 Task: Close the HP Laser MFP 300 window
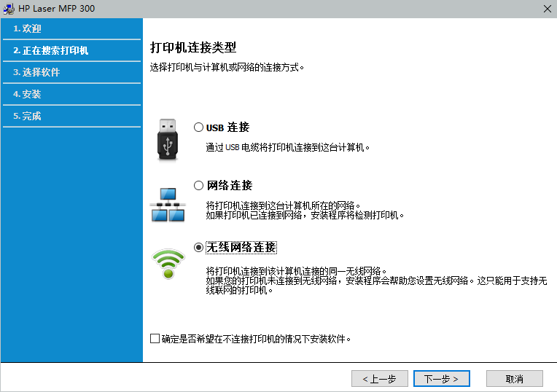pos(548,9)
